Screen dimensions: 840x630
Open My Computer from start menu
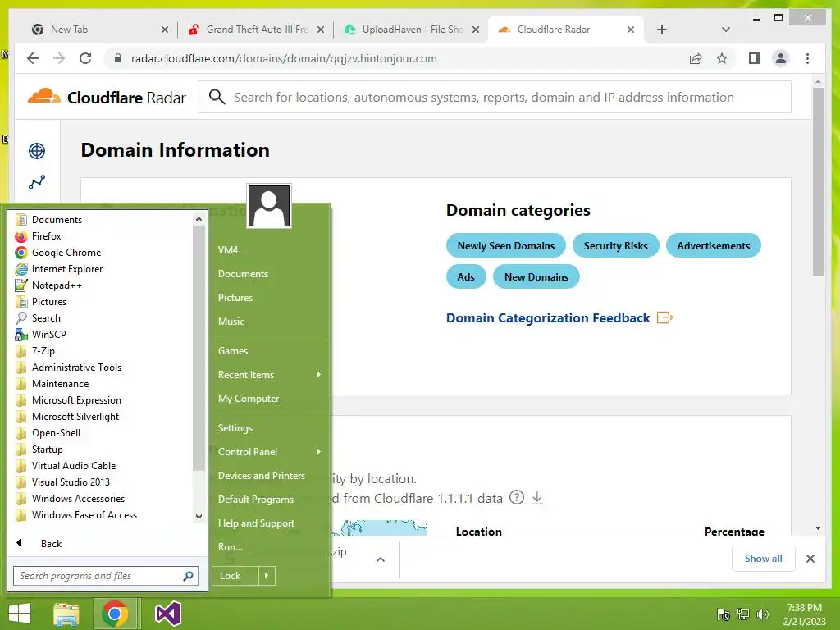[x=249, y=399]
